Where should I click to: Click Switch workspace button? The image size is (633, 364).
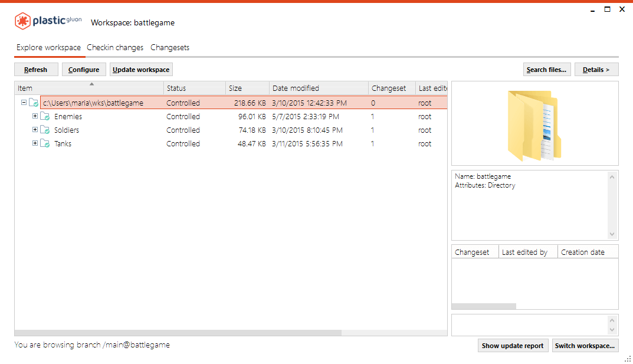[x=585, y=346]
